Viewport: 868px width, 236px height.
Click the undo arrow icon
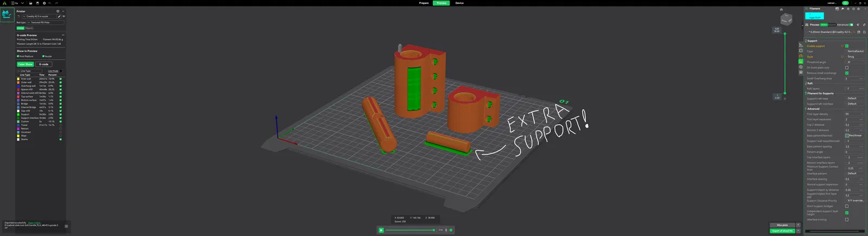(50, 3)
